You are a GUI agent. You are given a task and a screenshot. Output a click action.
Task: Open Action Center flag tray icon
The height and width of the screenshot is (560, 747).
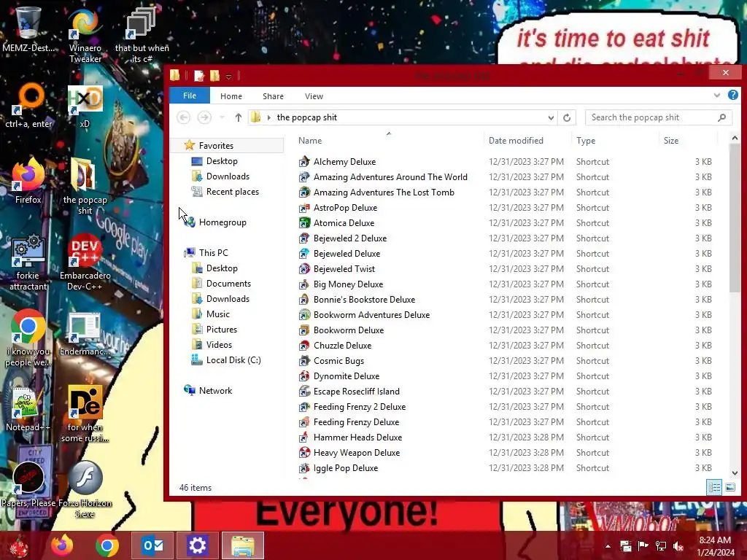643,546
